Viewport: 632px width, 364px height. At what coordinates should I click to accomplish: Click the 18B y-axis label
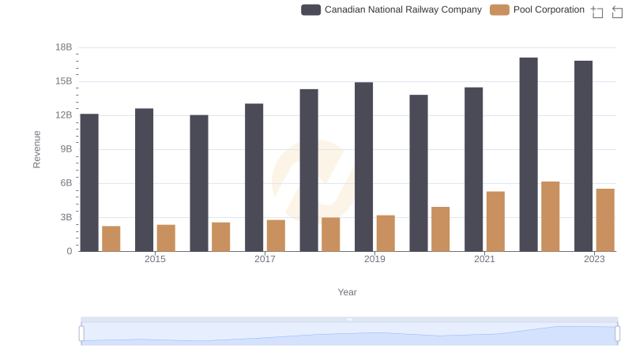pos(64,47)
